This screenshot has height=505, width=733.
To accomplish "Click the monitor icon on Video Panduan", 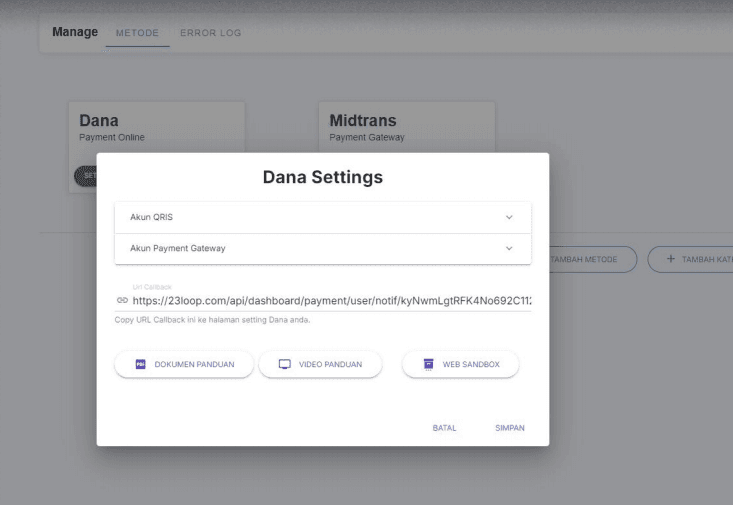I will pyautogui.click(x=284, y=365).
